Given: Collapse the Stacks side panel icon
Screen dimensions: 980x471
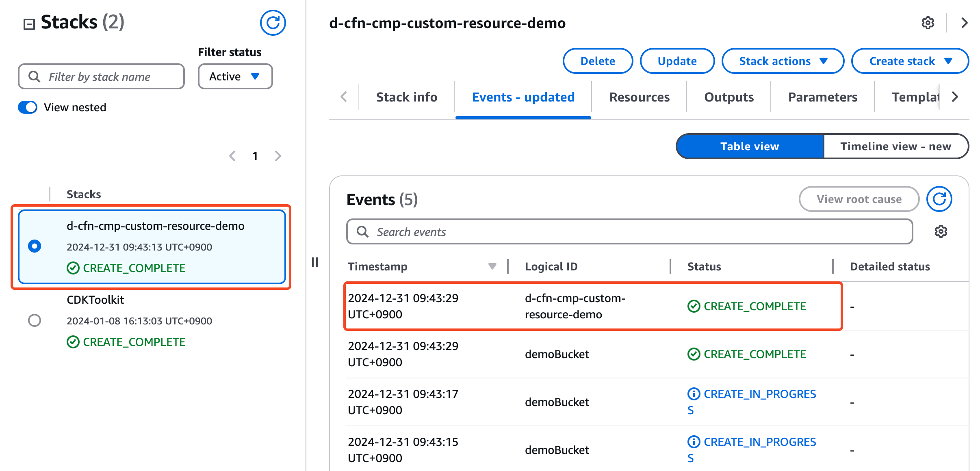Looking at the screenshot, I should pos(29,24).
